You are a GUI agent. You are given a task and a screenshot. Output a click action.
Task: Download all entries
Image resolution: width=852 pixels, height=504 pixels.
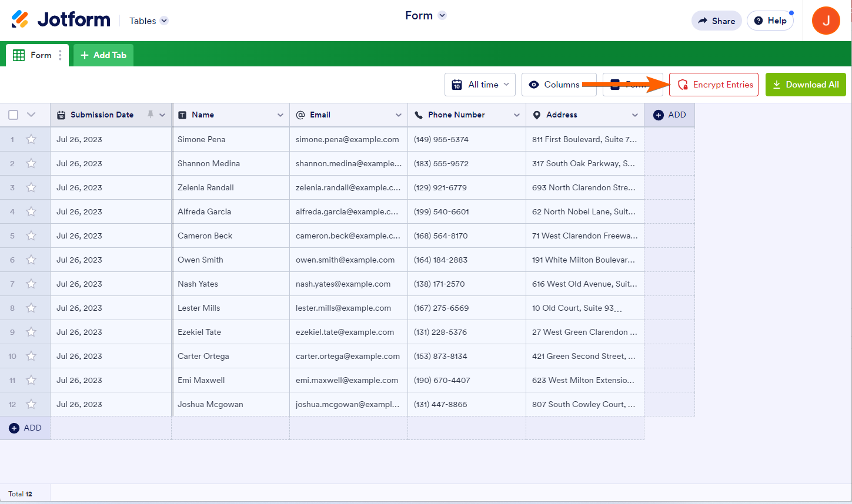(x=806, y=85)
